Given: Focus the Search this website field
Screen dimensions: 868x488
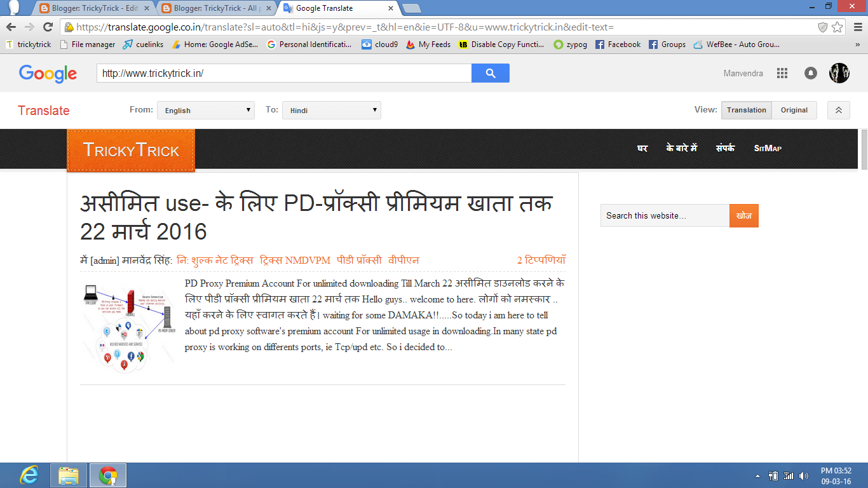Looking at the screenshot, I should [x=665, y=216].
